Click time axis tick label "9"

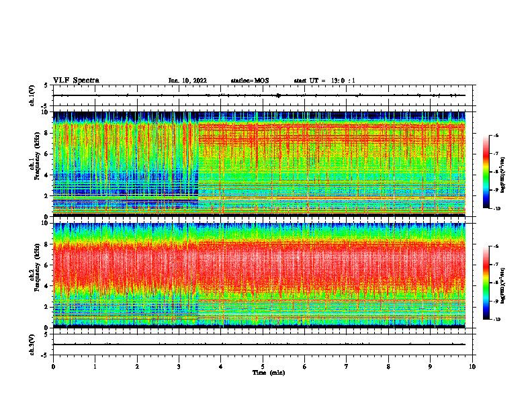click(430, 367)
